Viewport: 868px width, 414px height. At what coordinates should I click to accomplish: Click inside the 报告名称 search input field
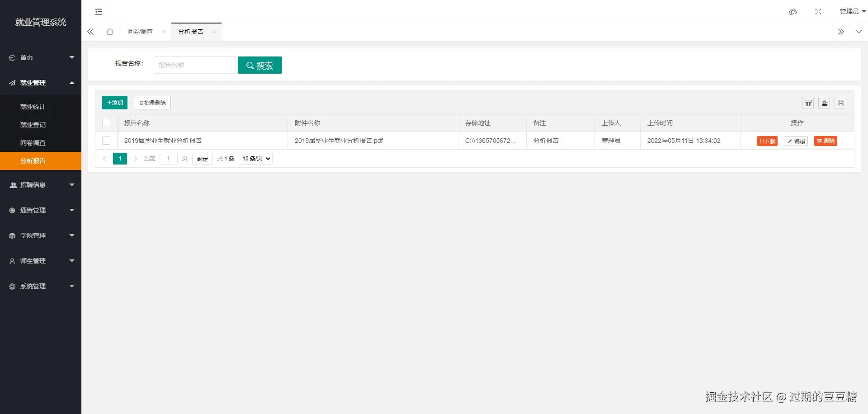point(194,65)
